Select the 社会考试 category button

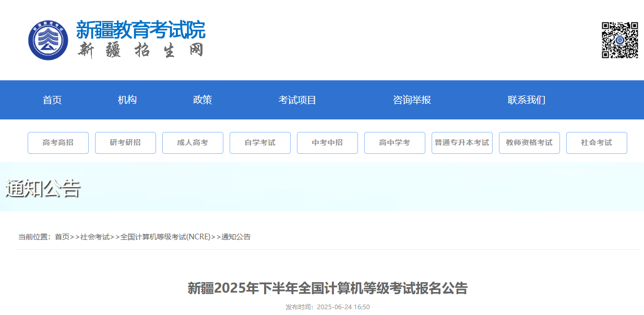597,143
